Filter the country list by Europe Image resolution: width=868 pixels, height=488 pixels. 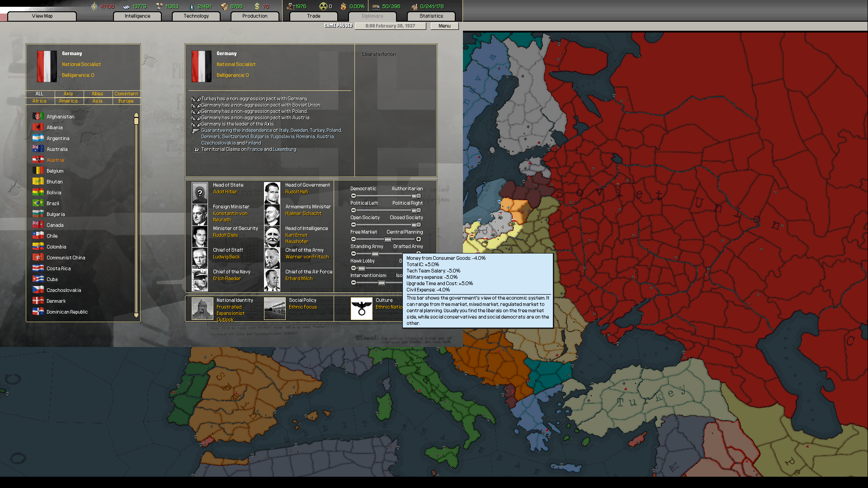pyautogui.click(x=126, y=101)
